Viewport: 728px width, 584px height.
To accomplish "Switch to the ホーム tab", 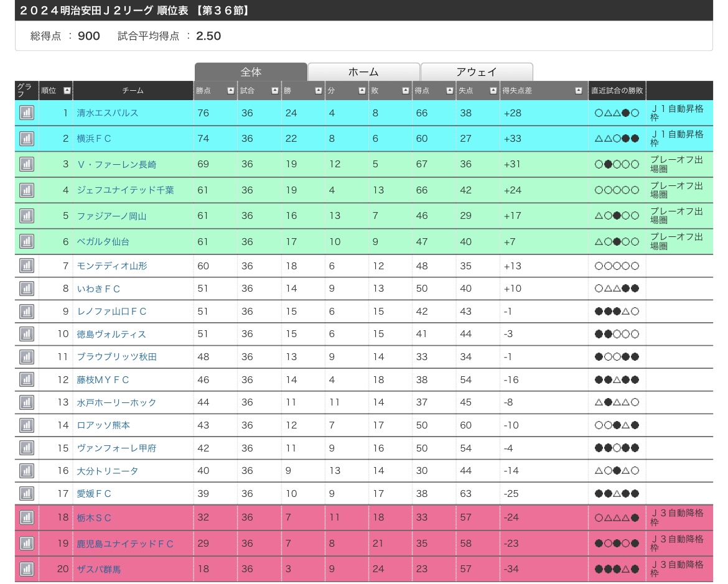I will pos(363,72).
